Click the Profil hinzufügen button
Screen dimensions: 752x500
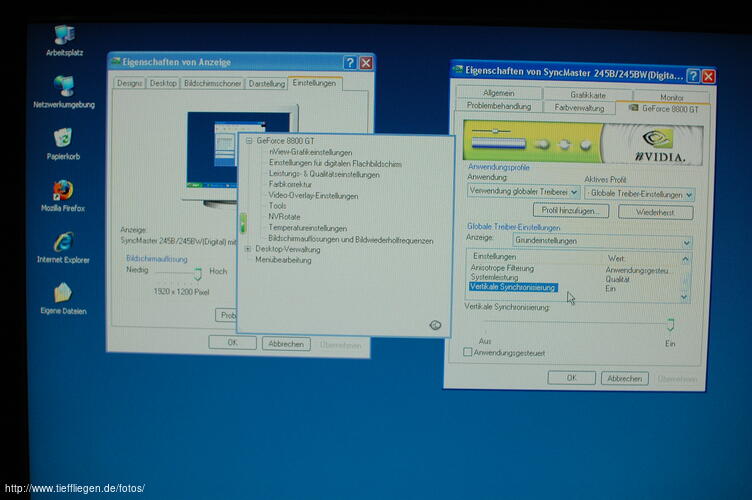point(571,210)
